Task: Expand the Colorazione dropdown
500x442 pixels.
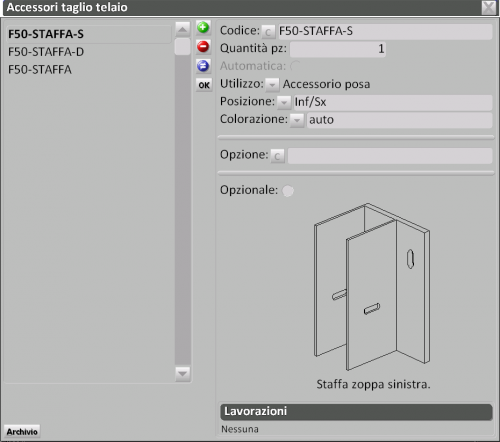Action: [297, 120]
